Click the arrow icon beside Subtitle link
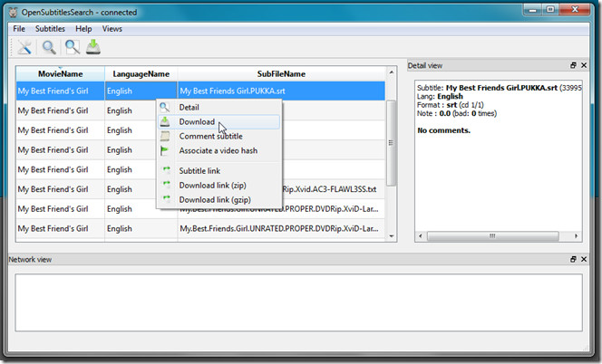602x364 pixels. [166, 169]
